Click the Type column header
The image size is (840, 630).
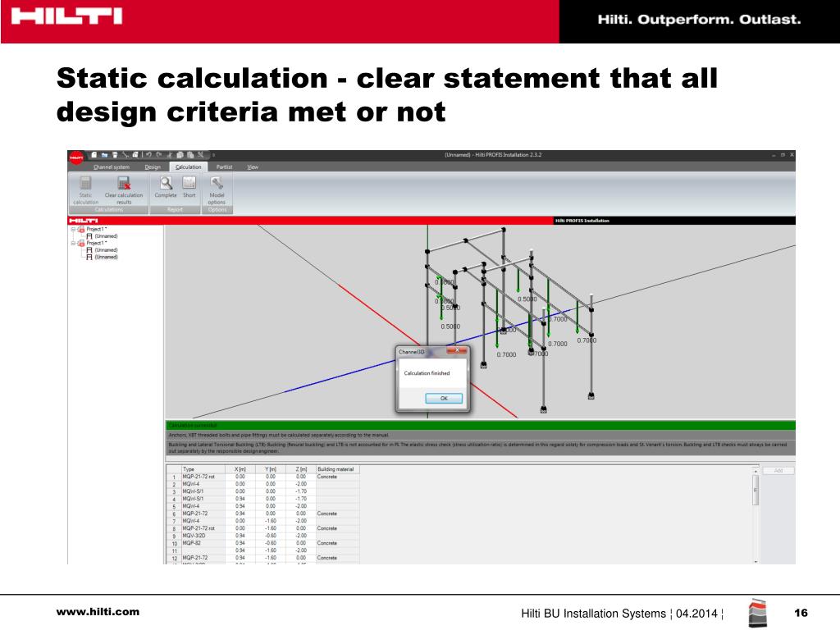click(x=203, y=469)
